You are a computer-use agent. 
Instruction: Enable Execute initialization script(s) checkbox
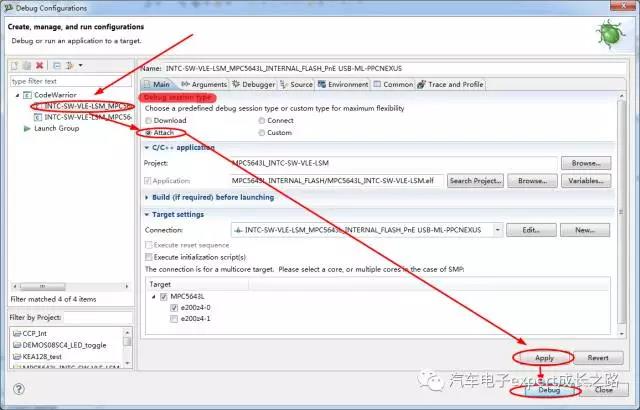[x=150, y=257]
